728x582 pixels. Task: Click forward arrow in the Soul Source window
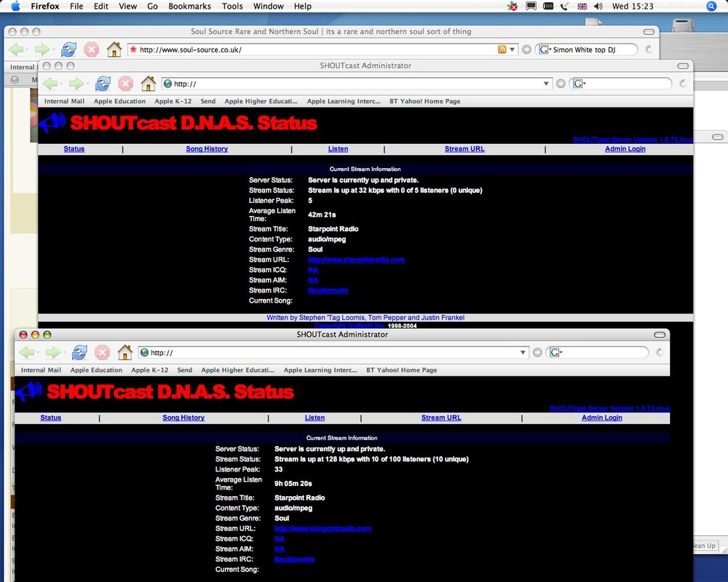(42, 49)
